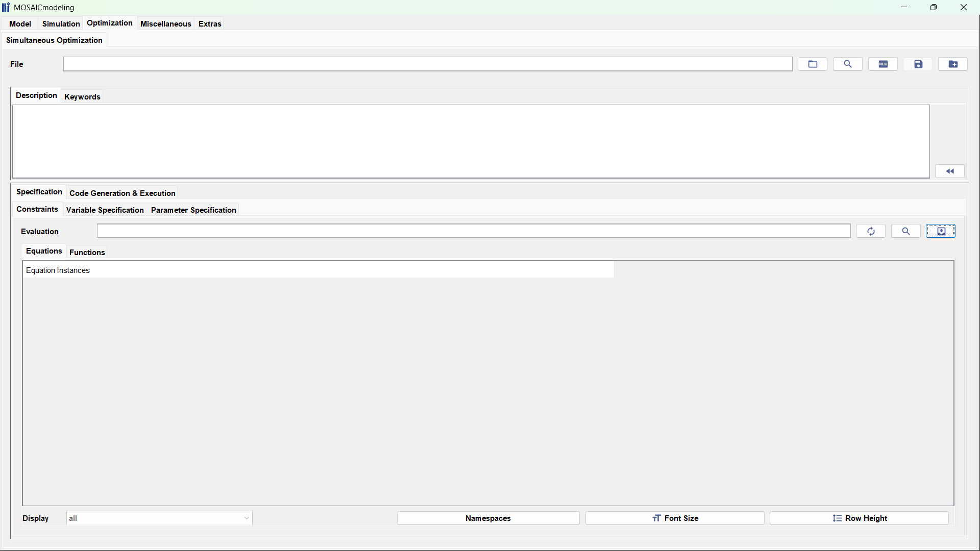Screen dimensions: 980x551
Task: Click inside the Description text area
Action: (471, 141)
